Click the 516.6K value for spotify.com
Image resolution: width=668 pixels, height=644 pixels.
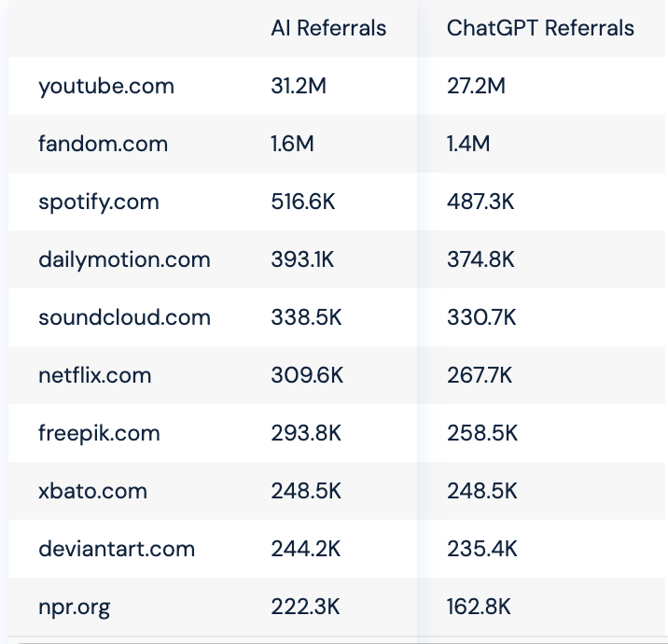(x=303, y=202)
